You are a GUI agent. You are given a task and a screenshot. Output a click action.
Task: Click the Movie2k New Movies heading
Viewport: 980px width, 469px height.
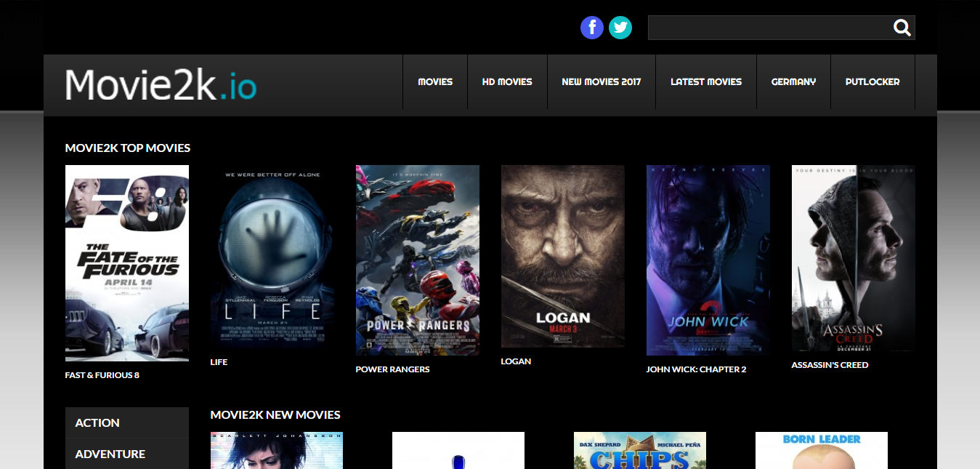click(275, 415)
